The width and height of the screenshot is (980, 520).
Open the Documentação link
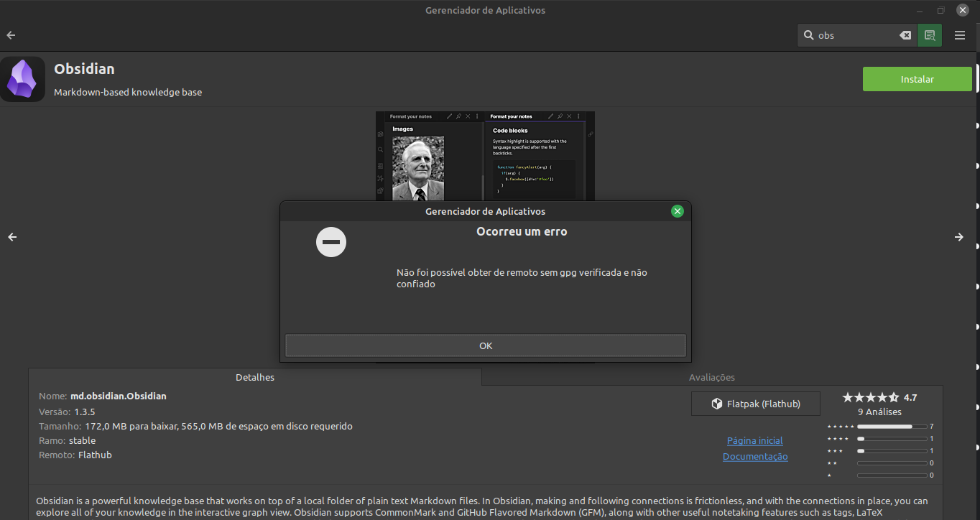[x=755, y=456]
